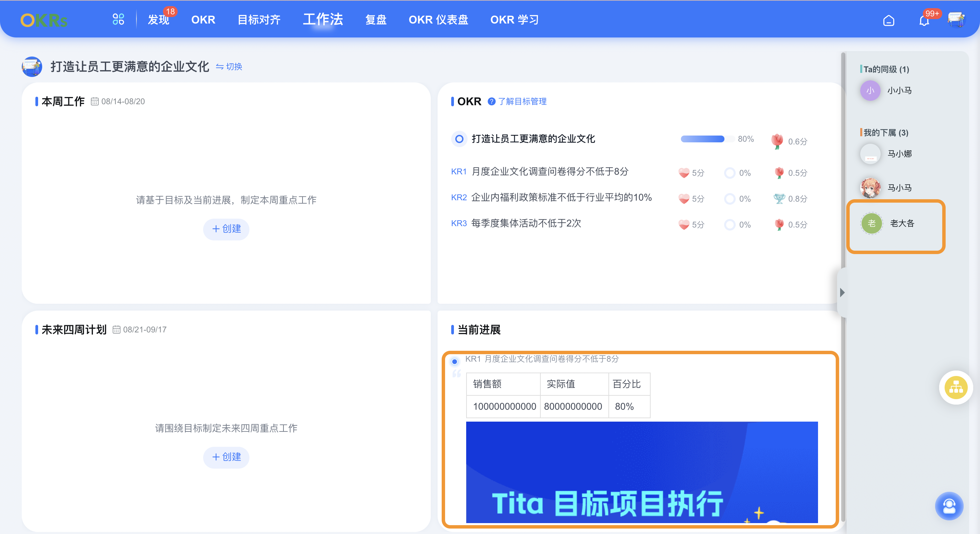
Task: Select subordinate 马小马 avatar
Action: click(870, 187)
